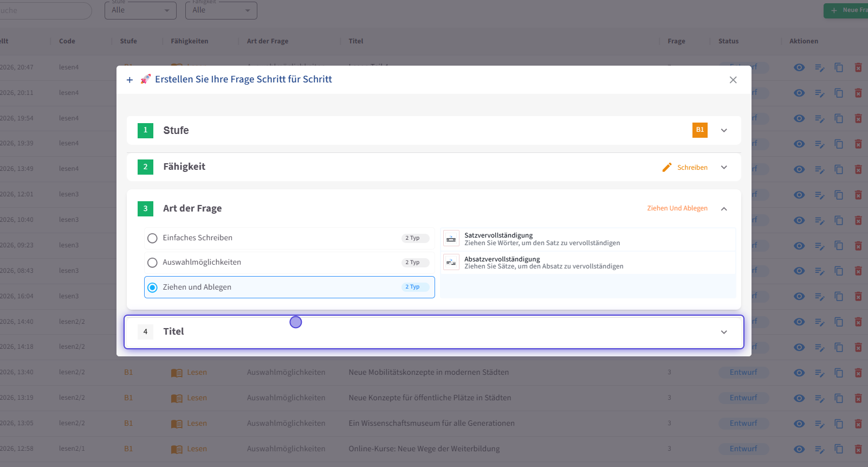Select the Auswahlmöglichkeiten radio option

coord(153,263)
